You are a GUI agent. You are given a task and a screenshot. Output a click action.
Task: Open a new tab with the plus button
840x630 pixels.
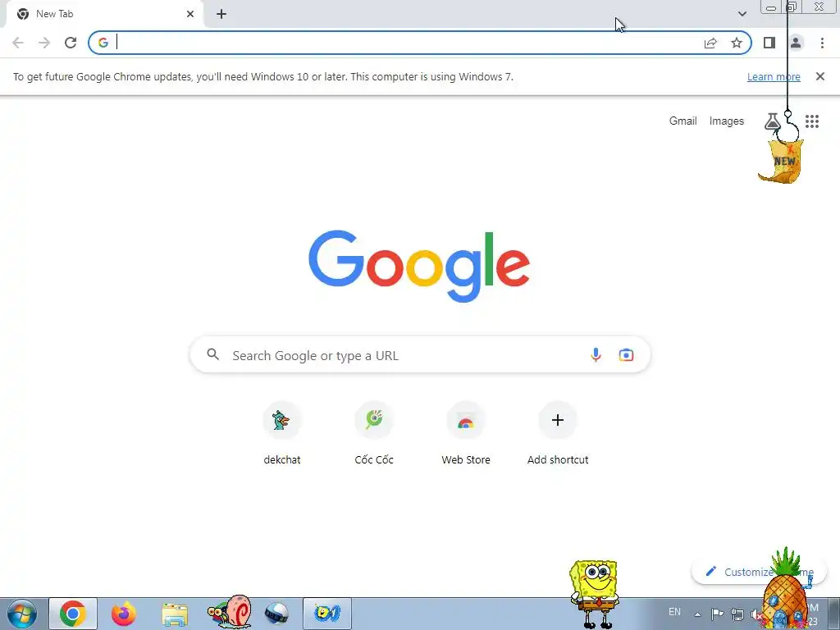[x=221, y=14]
